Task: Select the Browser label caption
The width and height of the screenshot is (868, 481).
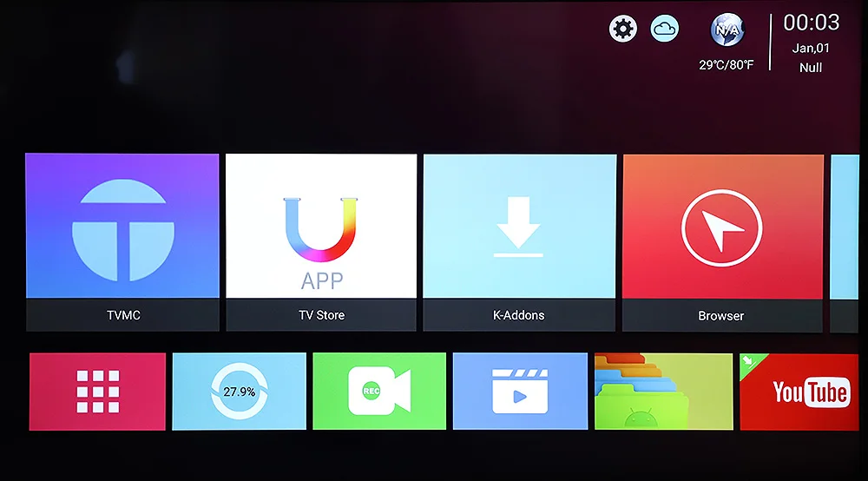Action: click(720, 315)
